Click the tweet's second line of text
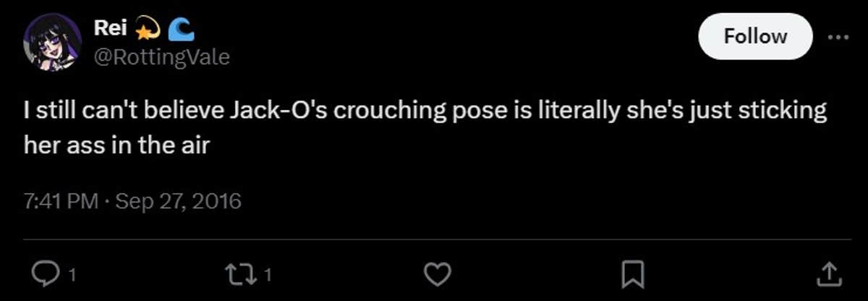Screen dimensions: 868x301 116,144
